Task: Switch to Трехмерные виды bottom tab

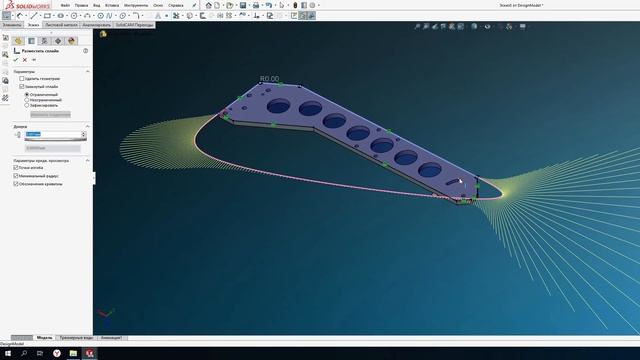Action: click(x=76, y=338)
